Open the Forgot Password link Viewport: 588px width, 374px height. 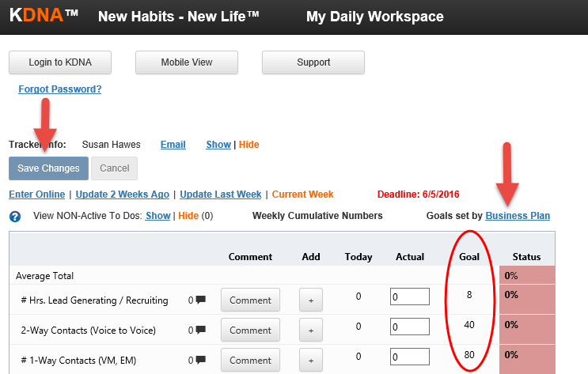(x=60, y=89)
